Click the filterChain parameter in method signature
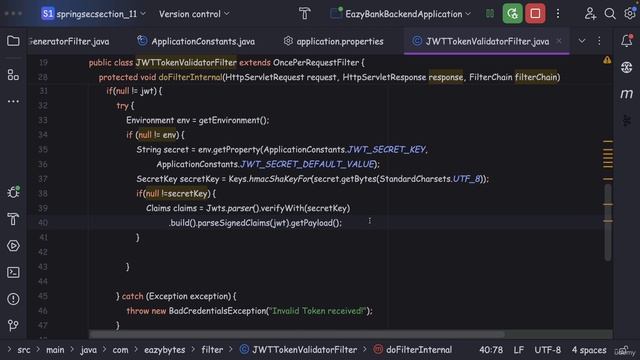This screenshot has height=360, width=640. pyautogui.click(x=536, y=77)
